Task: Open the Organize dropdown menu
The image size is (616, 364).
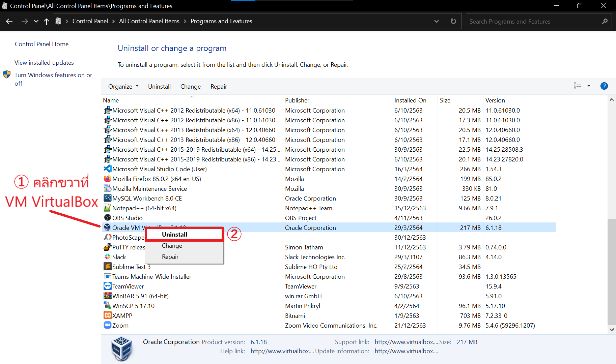Action: click(123, 87)
